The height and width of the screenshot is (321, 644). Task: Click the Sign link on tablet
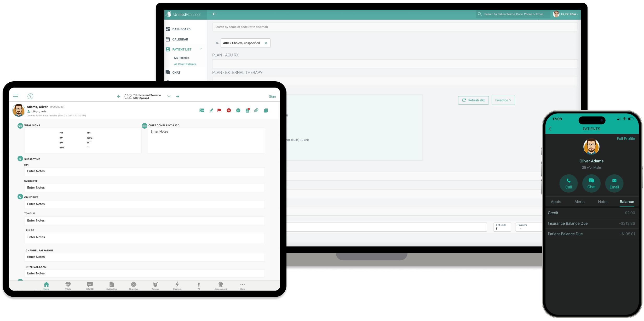(x=272, y=96)
